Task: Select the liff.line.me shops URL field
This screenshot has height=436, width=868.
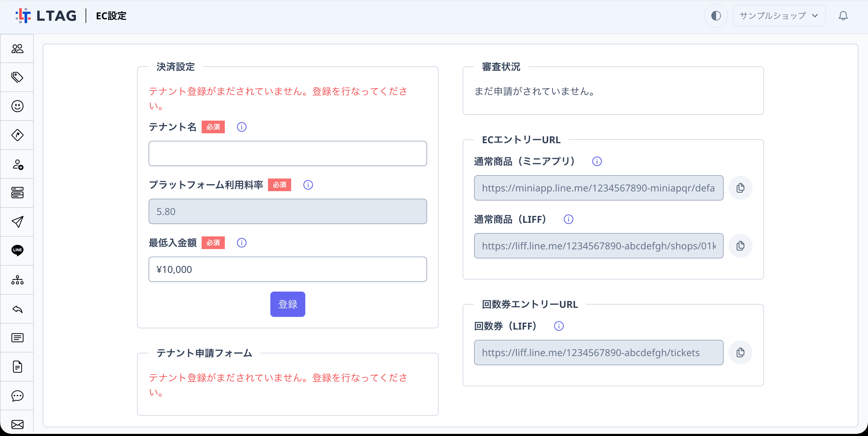Action: click(x=599, y=246)
